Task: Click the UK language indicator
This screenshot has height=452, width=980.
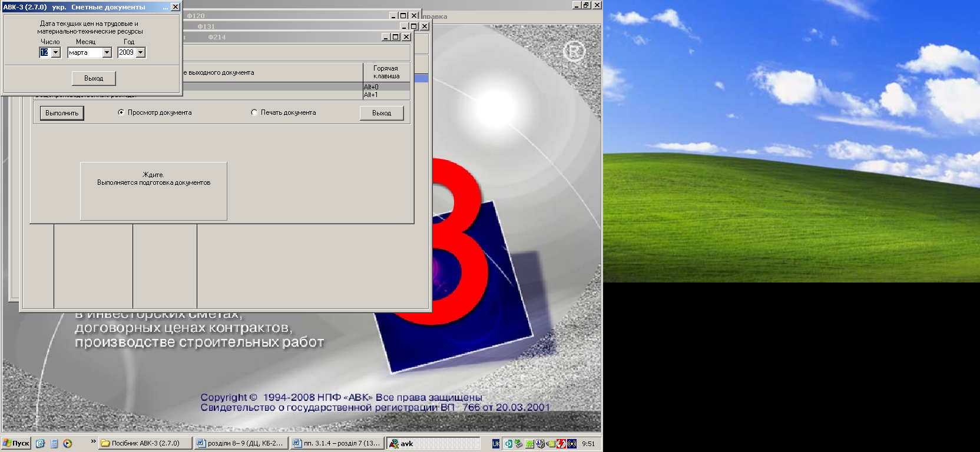Action: click(x=496, y=444)
